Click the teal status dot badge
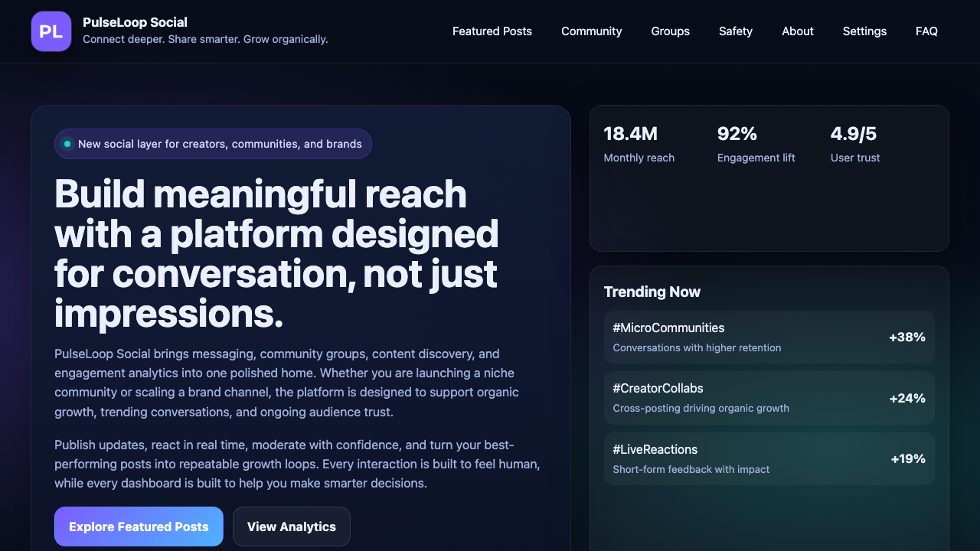Image resolution: width=980 pixels, height=551 pixels. tap(67, 144)
